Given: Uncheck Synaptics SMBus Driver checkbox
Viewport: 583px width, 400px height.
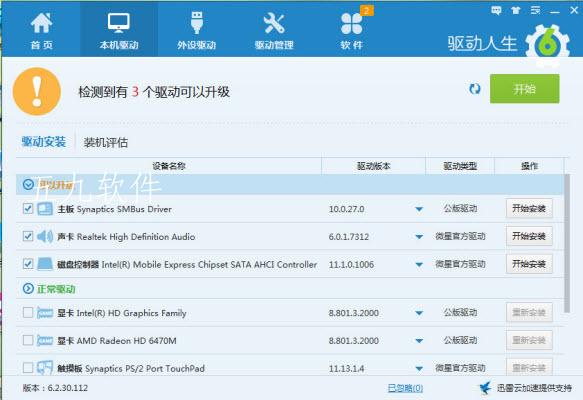Looking at the screenshot, I should (28, 209).
